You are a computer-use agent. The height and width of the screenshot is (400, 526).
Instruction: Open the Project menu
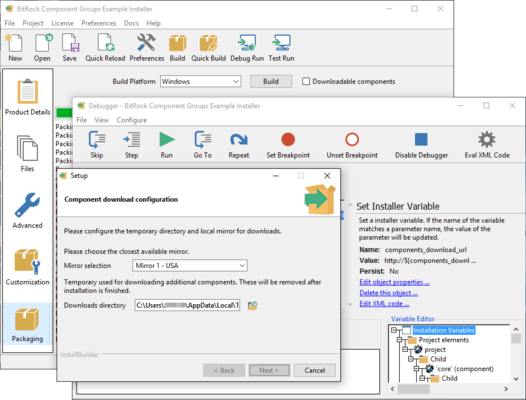[33, 23]
